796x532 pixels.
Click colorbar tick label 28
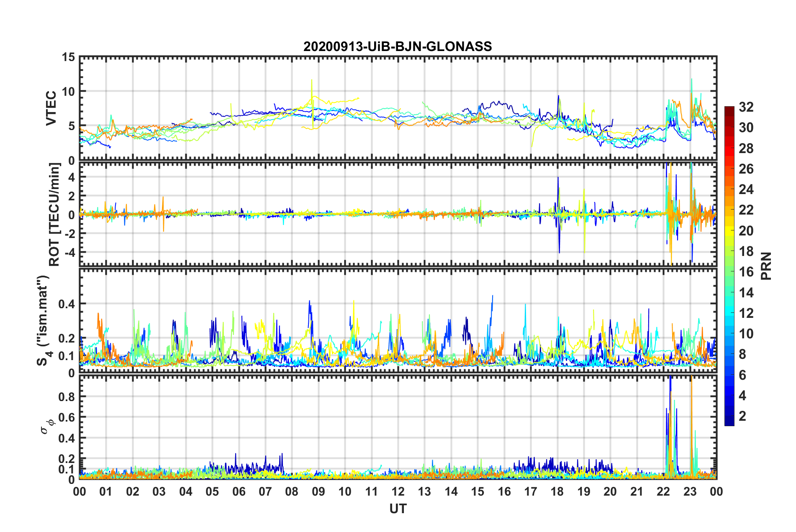point(746,148)
